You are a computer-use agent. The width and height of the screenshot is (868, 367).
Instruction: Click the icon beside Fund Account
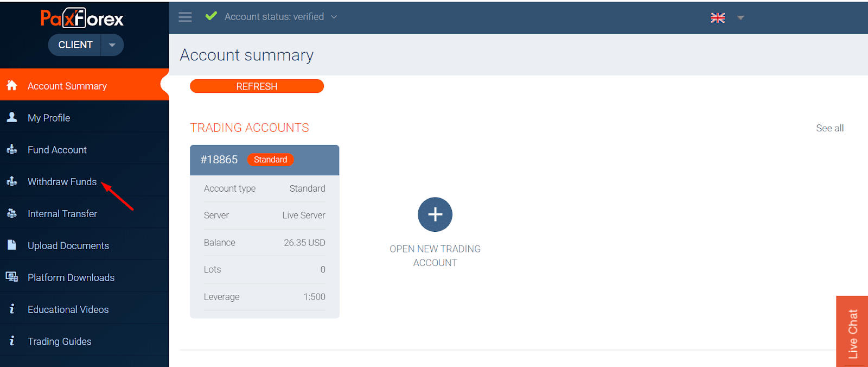[x=12, y=149]
